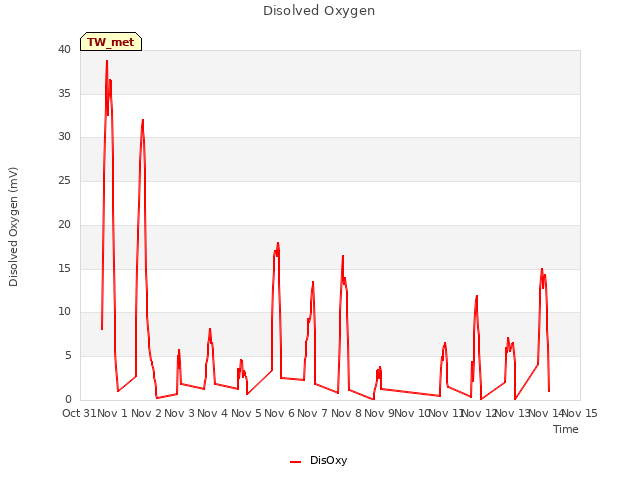Click the 30 y-axis tick label

pos(64,137)
